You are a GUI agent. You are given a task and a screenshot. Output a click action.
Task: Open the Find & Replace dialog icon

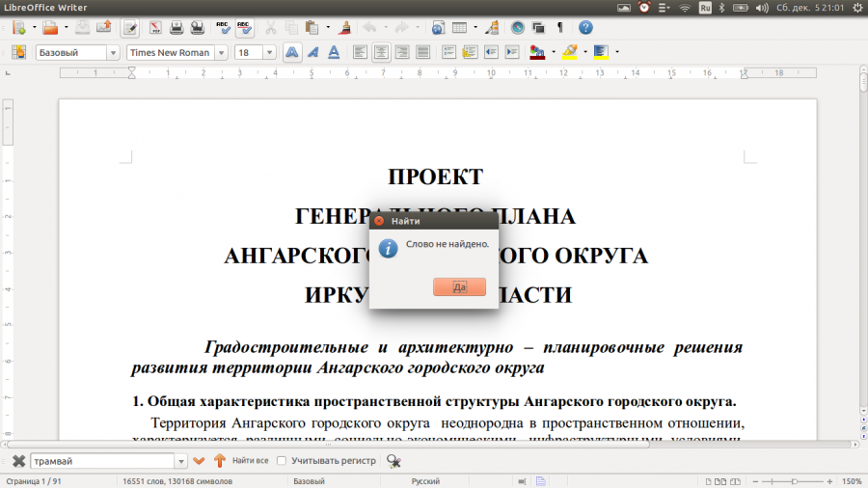[393, 461]
